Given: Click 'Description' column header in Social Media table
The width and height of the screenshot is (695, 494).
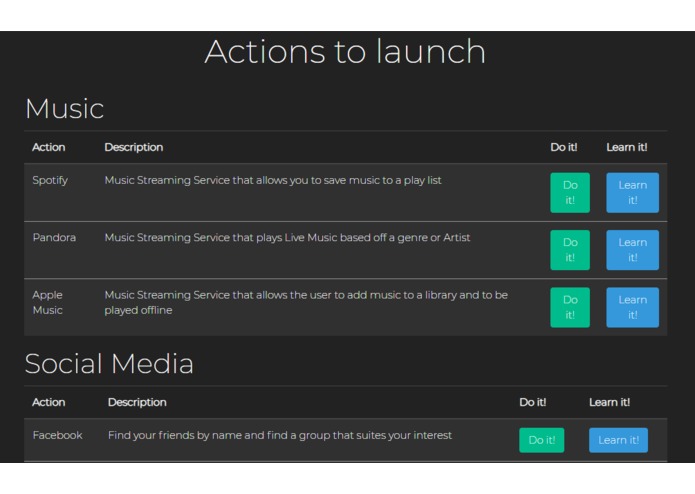Looking at the screenshot, I should click(x=137, y=402).
